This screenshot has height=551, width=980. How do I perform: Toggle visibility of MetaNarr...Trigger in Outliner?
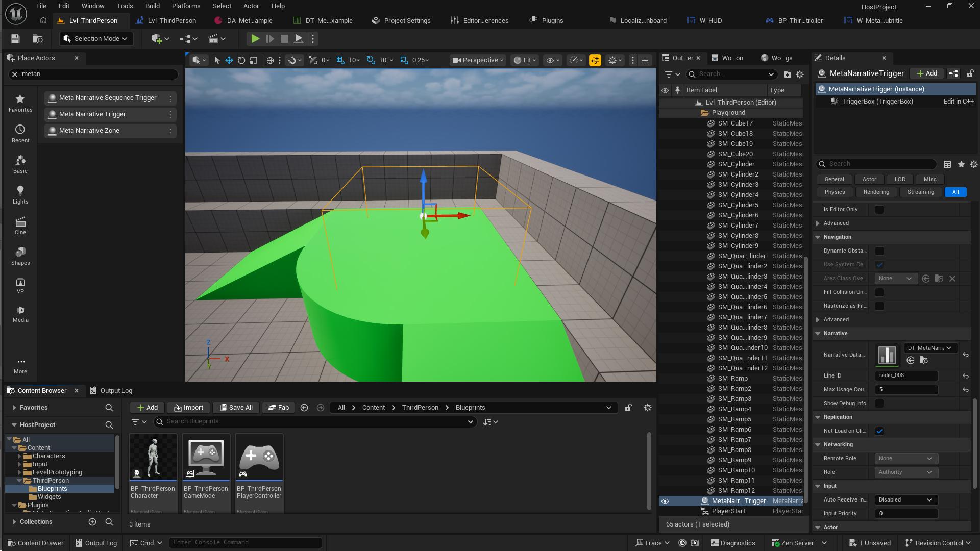click(665, 500)
